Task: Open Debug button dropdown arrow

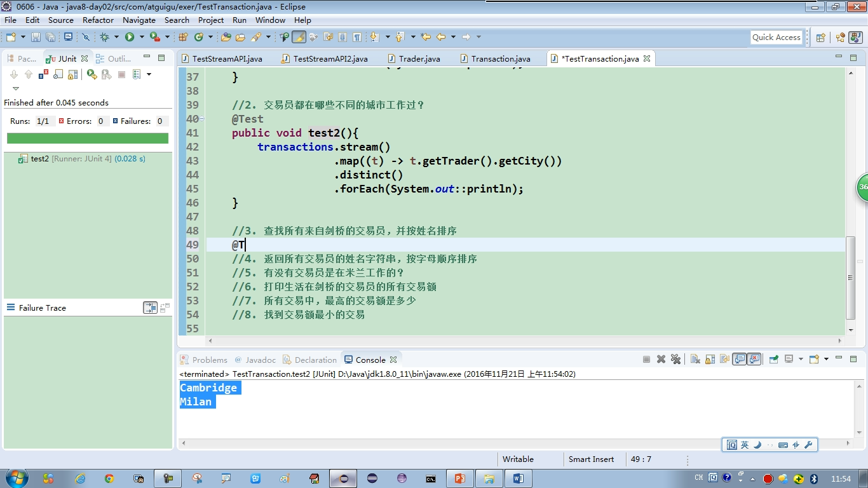Action: point(116,37)
